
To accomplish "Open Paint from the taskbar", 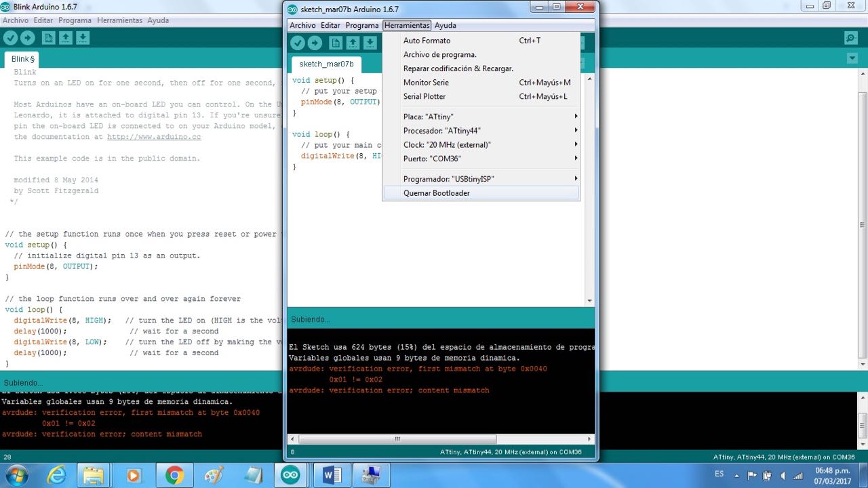I will pyautogui.click(x=213, y=476).
